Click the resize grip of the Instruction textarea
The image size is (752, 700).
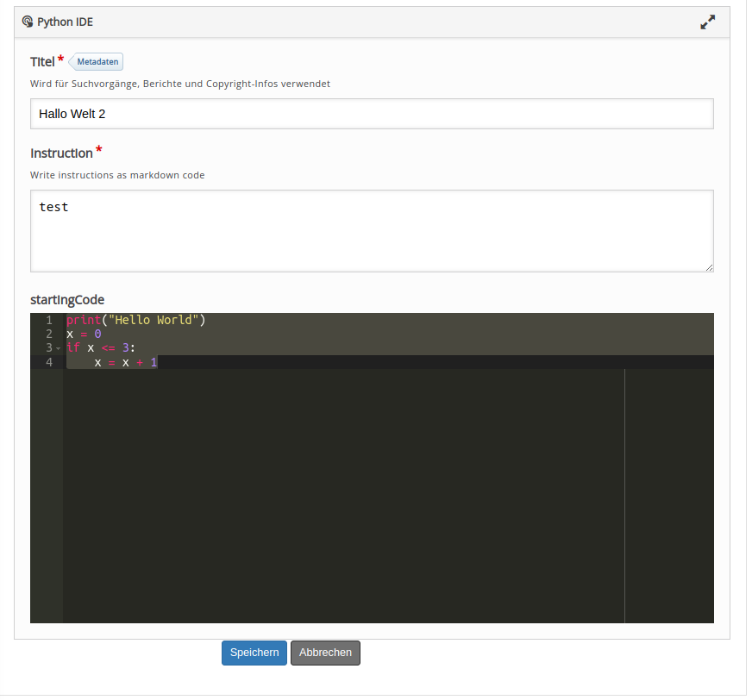tap(710, 267)
